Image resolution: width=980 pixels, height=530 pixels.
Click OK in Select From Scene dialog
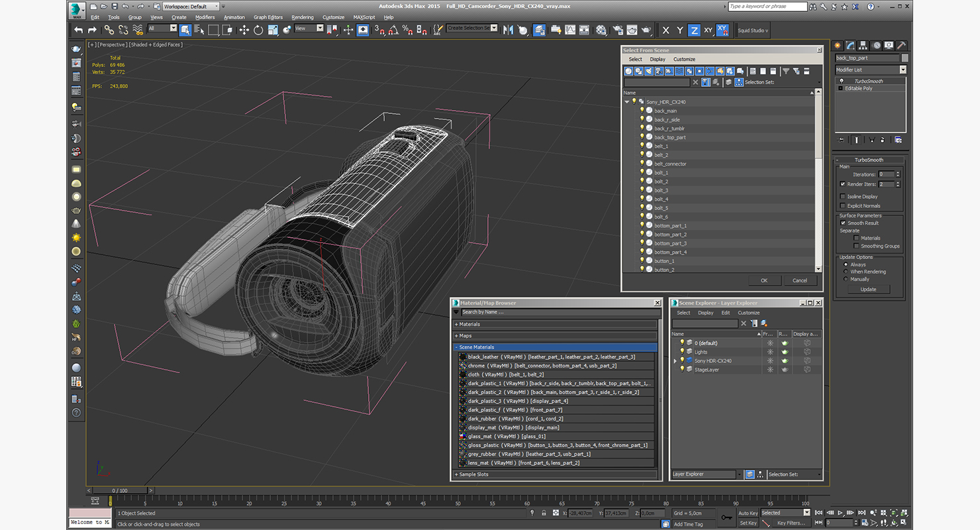click(x=763, y=280)
